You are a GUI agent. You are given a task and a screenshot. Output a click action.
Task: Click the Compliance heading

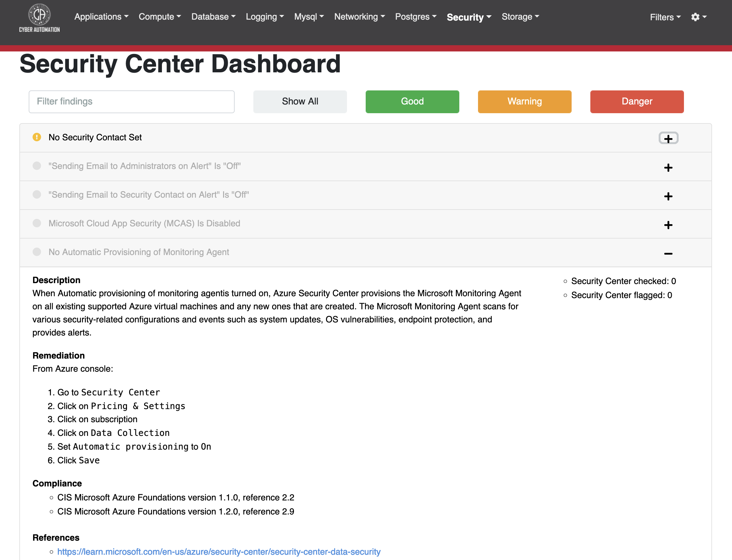coord(57,483)
